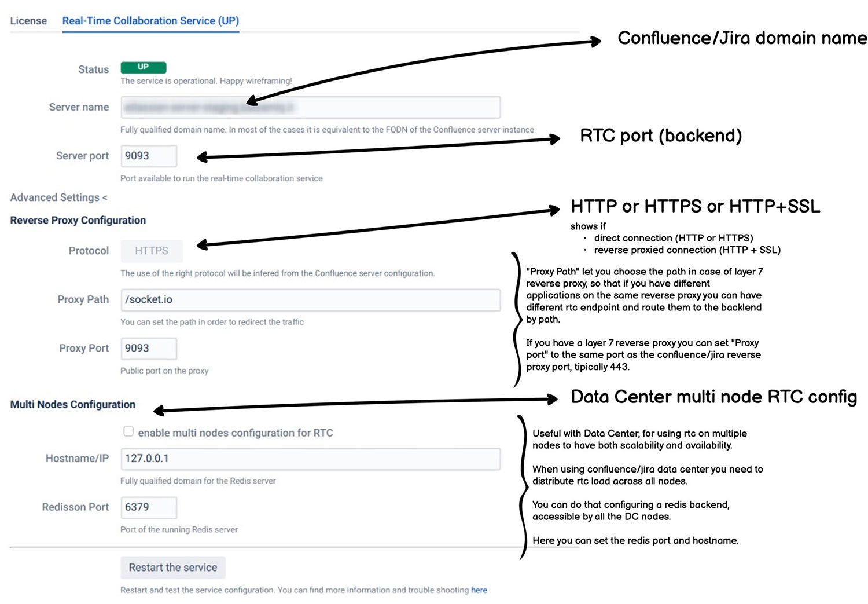The image size is (868, 604).
Task: Click 'Port available to run' hint text
Action: (x=221, y=178)
